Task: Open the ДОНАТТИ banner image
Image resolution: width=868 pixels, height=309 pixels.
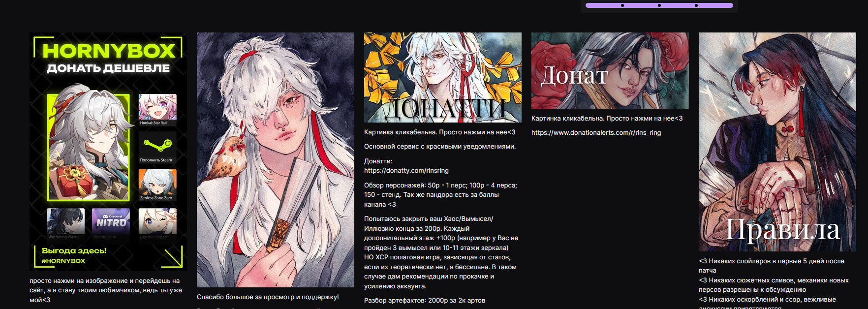Action: click(442, 78)
